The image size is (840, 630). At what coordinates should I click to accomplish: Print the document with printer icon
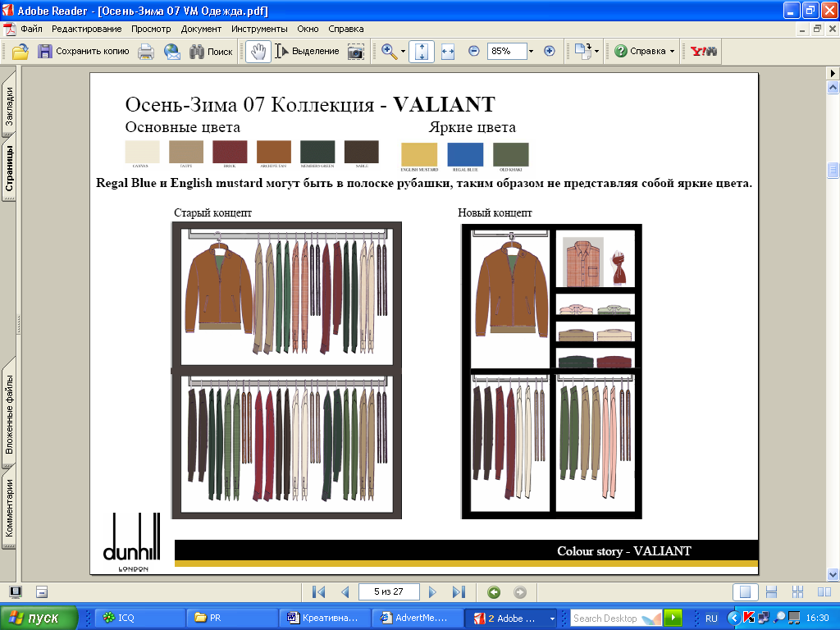[x=146, y=52]
